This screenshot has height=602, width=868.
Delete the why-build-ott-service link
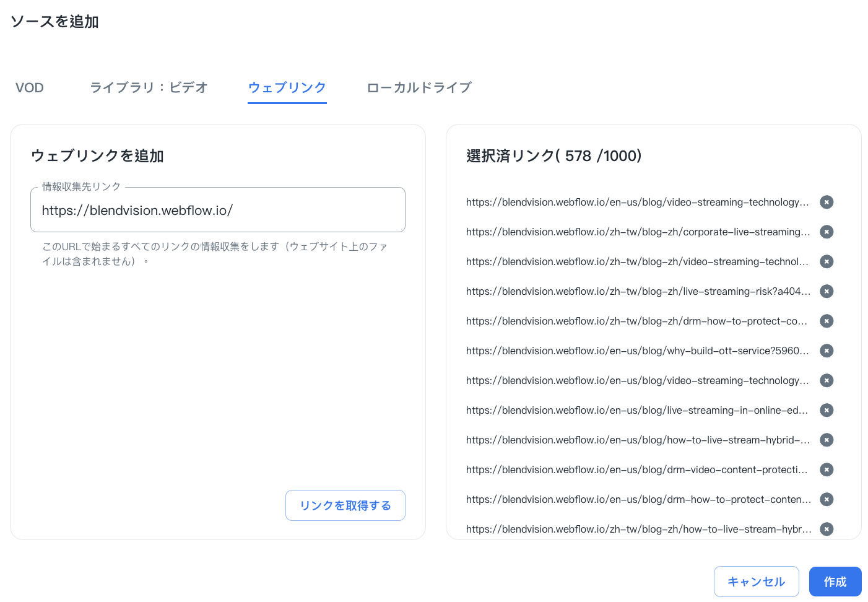(x=827, y=351)
